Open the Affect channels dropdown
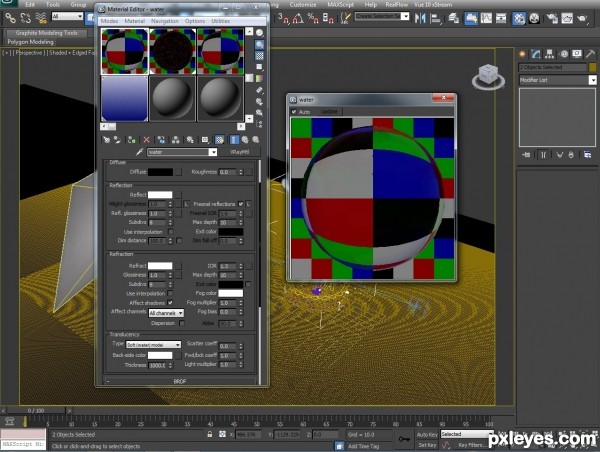The image size is (600, 452). (166, 313)
